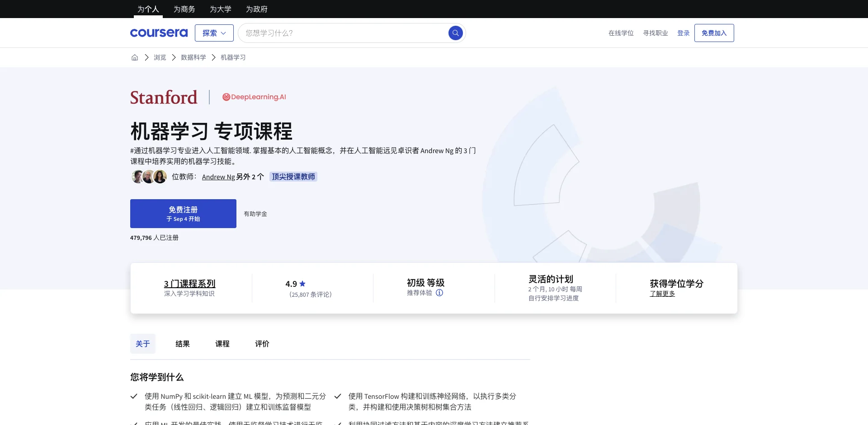This screenshot has width=868, height=425.
Task: Click the 深入学习学科知识 subtitle
Action: click(x=189, y=294)
